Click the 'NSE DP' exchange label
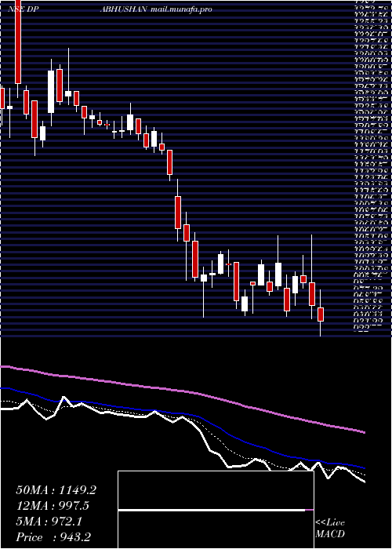This screenshot has height=549, width=392. click(23, 9)
